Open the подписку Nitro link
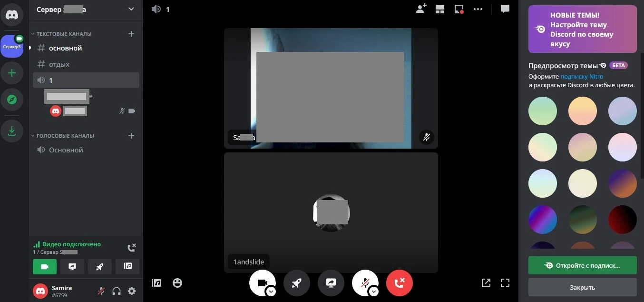Viewport: 644px width, 302px height. pyautogui.click(x=582, y=76)
